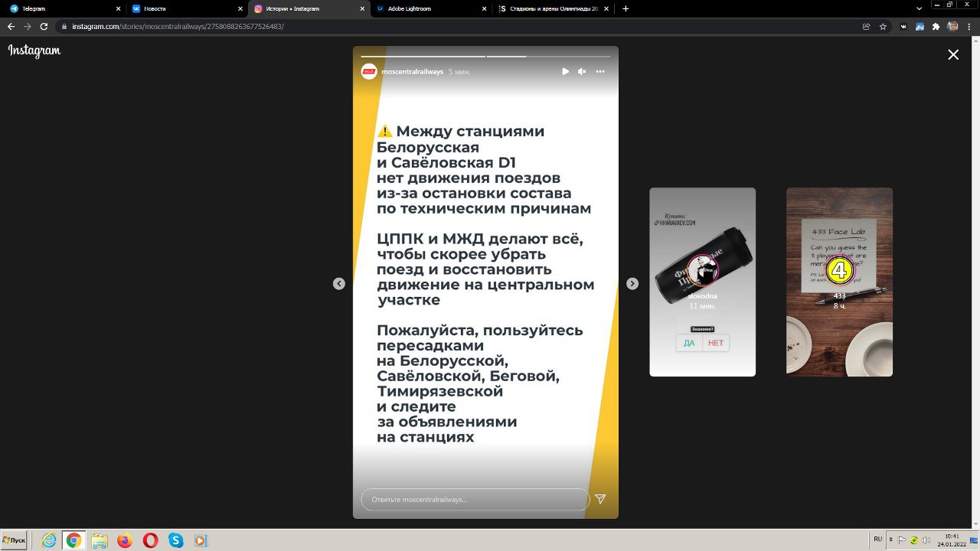
Task: Click the ДА poll option
Action: (689, 343)
